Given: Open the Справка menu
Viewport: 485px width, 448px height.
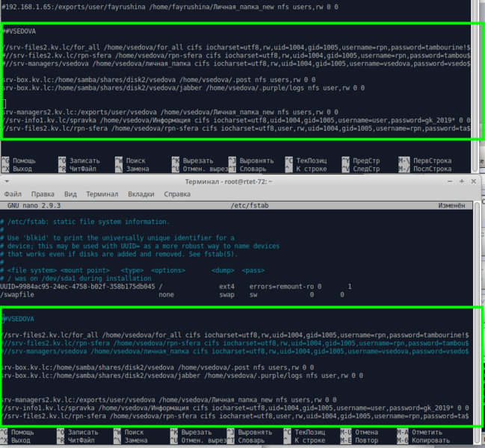Looking at the screenshot, I should [x=177, y=194].
